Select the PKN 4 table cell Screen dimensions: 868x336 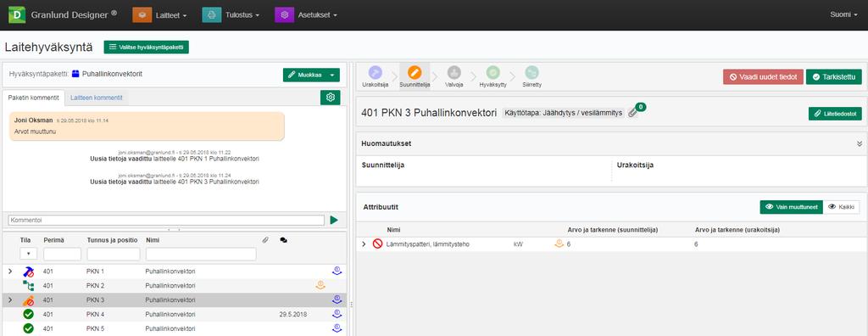(x=95, y=315)
